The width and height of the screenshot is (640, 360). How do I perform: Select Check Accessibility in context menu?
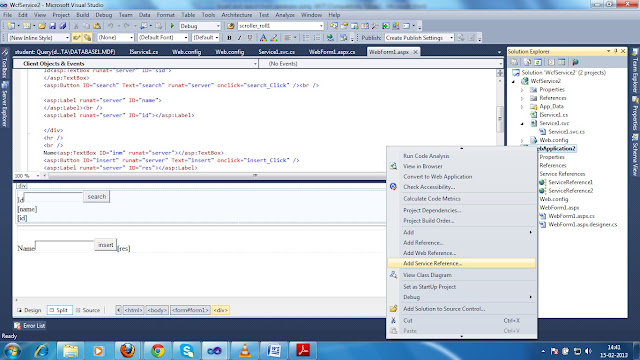click(462, 187)
